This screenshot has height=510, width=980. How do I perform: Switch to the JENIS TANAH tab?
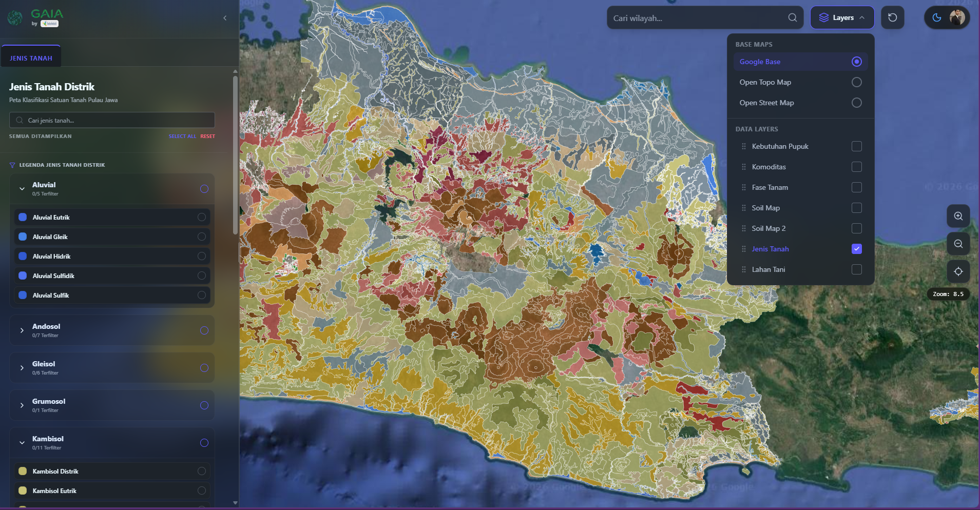pos(31,58)
